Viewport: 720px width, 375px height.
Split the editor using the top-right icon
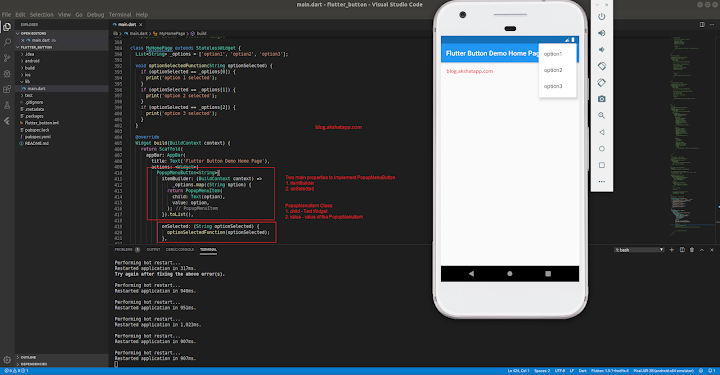coord(702,24)
